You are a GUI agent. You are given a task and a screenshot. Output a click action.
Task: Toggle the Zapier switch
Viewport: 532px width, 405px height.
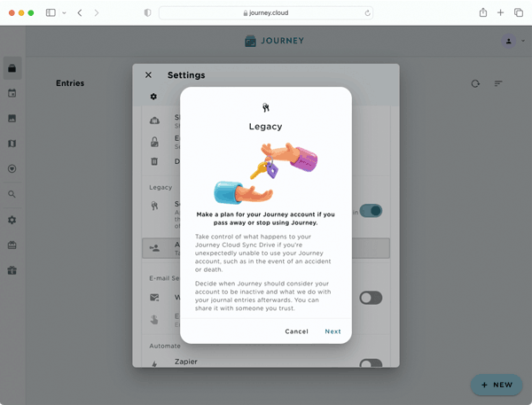(371, 363)
